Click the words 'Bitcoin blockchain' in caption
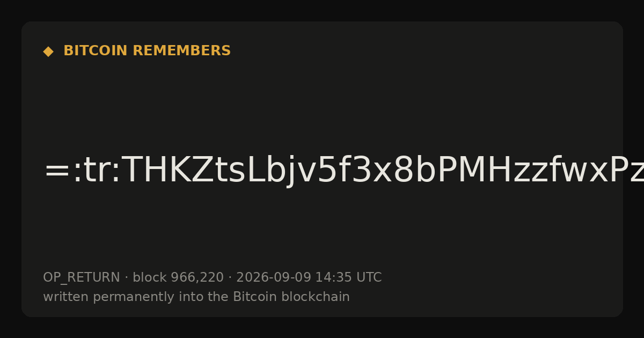 click(x=291, y=297)
